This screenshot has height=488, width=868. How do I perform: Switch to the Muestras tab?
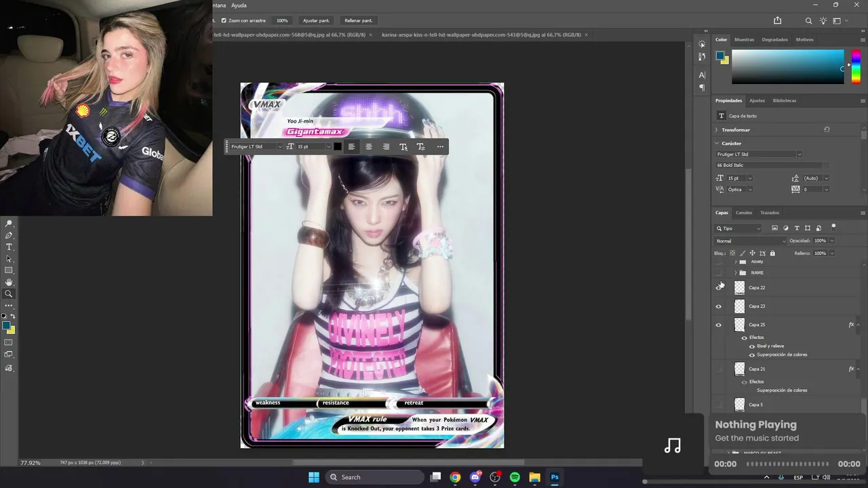(x=744, y=39)
